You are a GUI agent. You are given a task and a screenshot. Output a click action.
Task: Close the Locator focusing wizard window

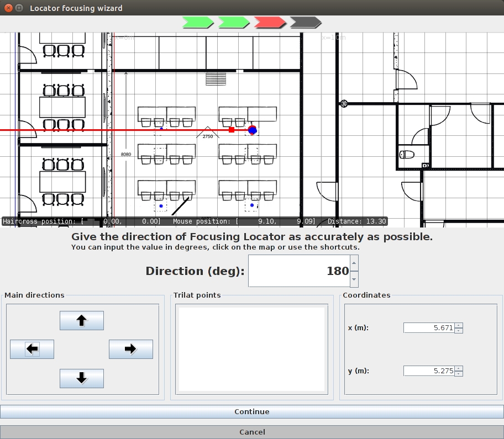9,8
